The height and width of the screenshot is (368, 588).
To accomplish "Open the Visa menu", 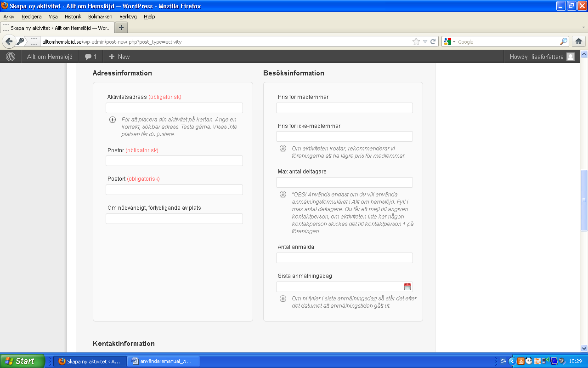I will point(53,17).
